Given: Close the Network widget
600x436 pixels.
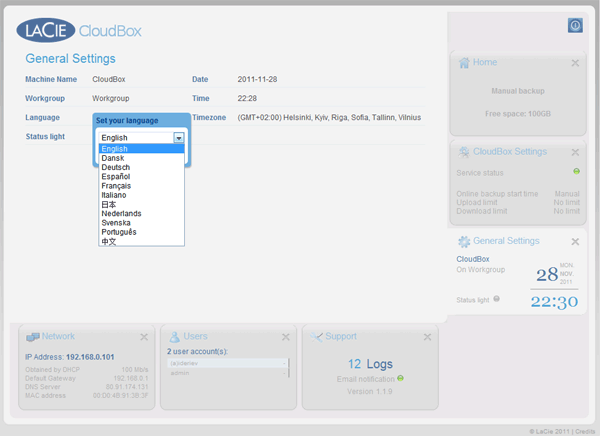Looking at the screenshot, I should click(144, 337).
